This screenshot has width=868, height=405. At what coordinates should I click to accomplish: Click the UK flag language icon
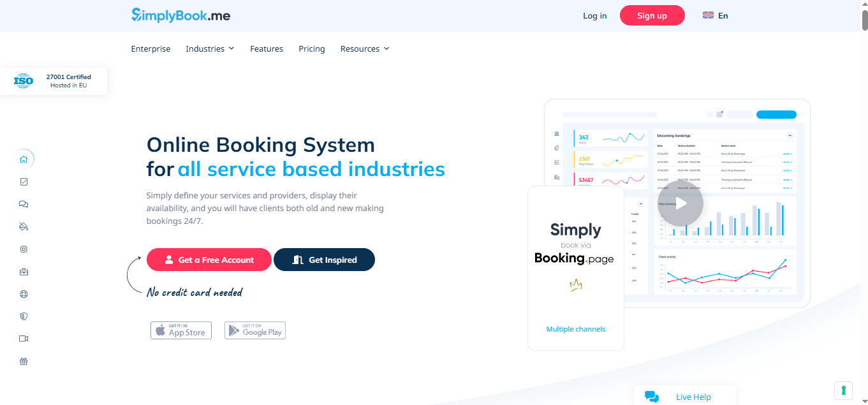click(x=708, y=15)
